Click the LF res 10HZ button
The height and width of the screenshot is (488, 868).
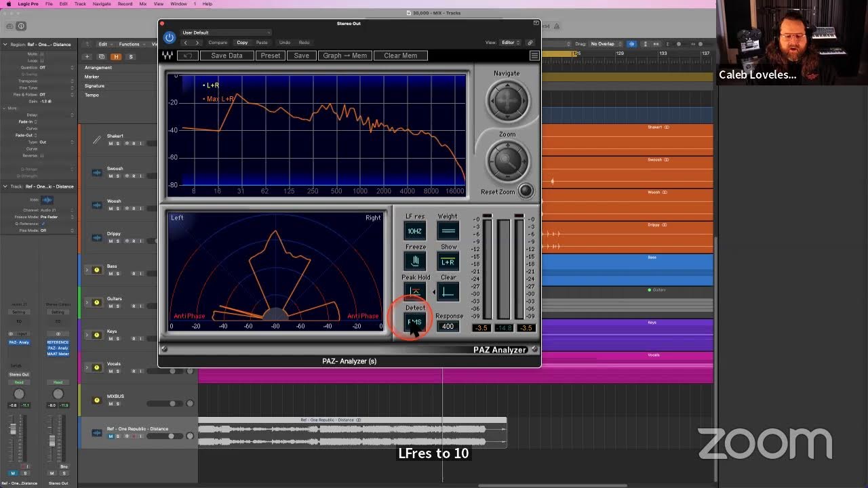tap(414, 231)
